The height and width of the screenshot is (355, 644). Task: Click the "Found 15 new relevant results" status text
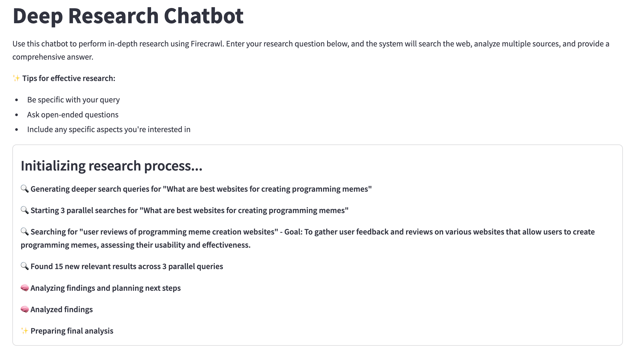coord(127,266)
